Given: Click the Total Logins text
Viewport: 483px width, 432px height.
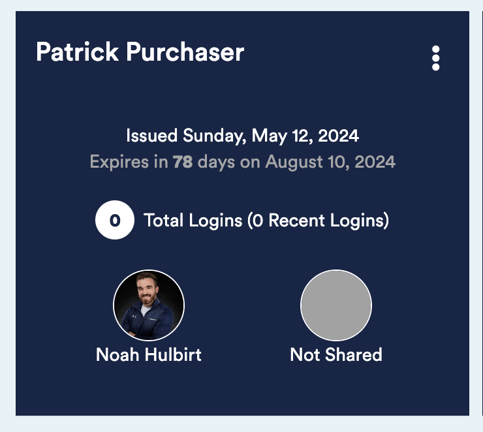Looking at the screenshot, I should (x=193, y=221).
